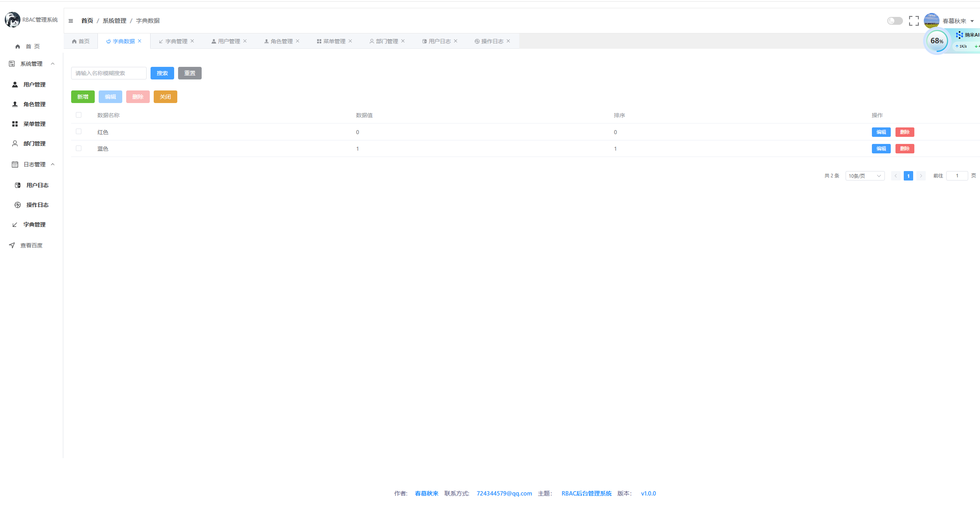Focus the name fuzzy search field
This screenshot has width=980, height=514.
pos(108,73)
